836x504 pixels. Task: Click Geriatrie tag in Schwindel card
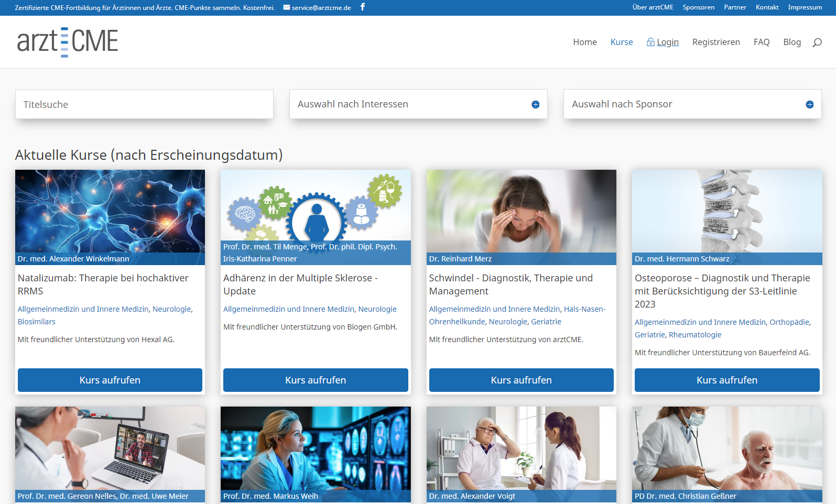point(546,322)
